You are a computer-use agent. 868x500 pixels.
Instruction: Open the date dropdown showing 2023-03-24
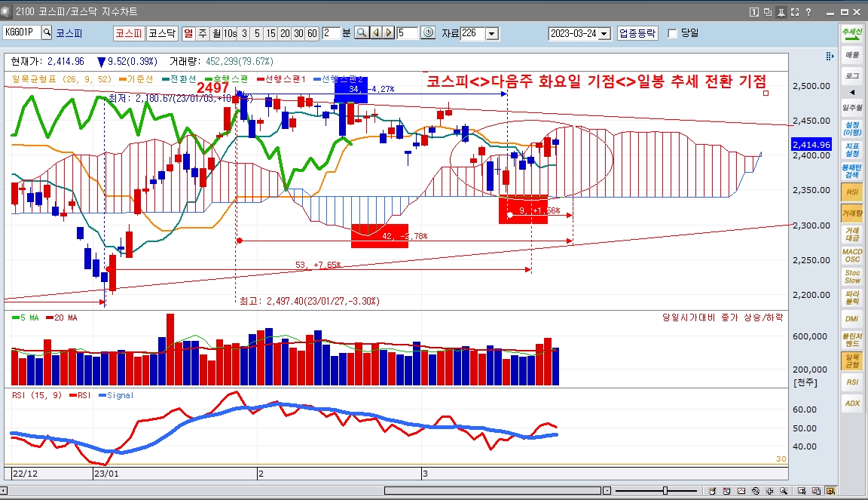coord(604,34)
